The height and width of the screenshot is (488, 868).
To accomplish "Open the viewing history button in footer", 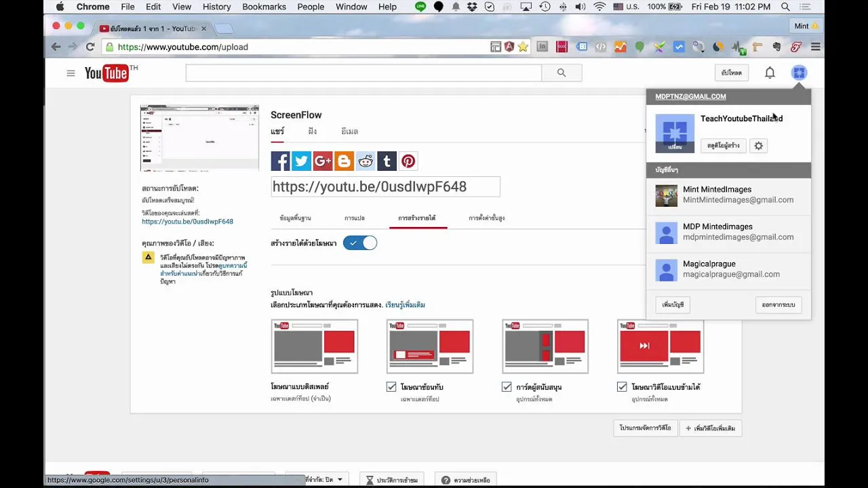I will tap(392, 480).
